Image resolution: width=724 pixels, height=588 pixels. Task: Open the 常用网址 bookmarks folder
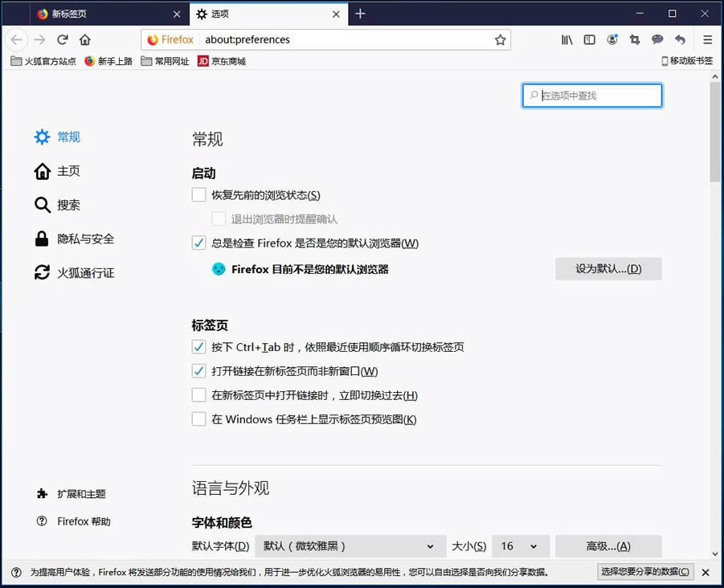click(x=166, y=61)
